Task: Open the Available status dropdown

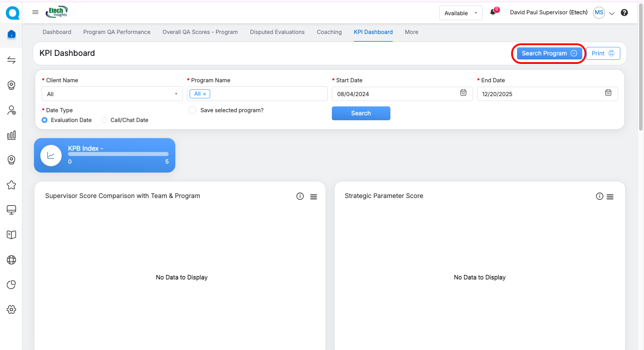Action: pyautogui.click(x=461, y=13)
